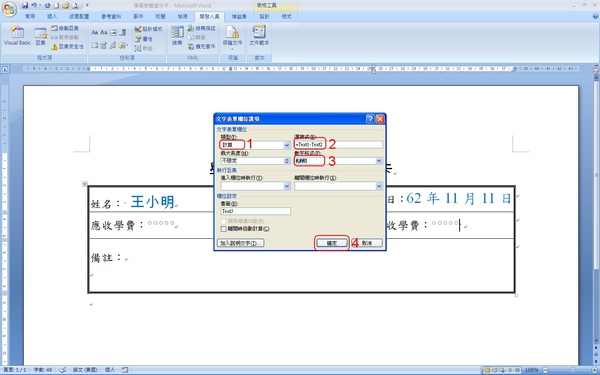Screen dimensions: 600x375
Task: Open file using quick access folder icon
Action: tap(65, 5)
